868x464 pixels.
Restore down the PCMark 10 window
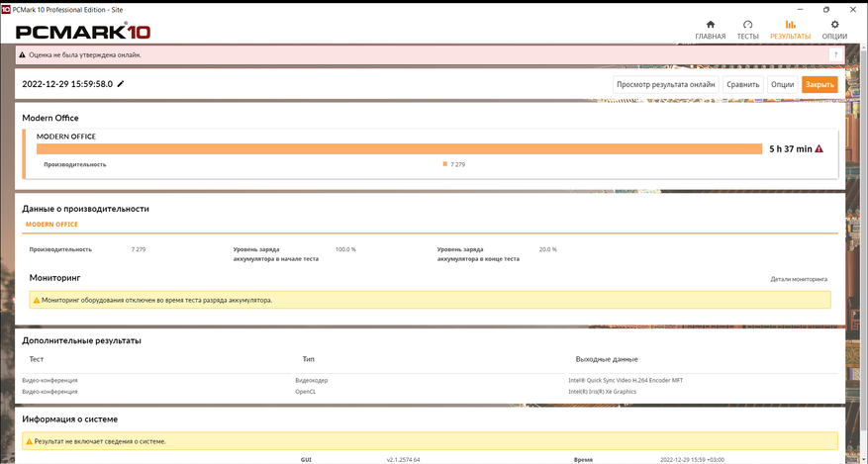(x=825, y=10)
